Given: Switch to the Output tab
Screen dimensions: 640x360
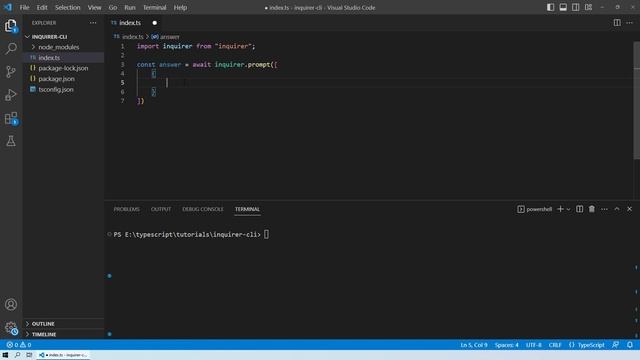Looking at the screenshot, I should (161, 209).
